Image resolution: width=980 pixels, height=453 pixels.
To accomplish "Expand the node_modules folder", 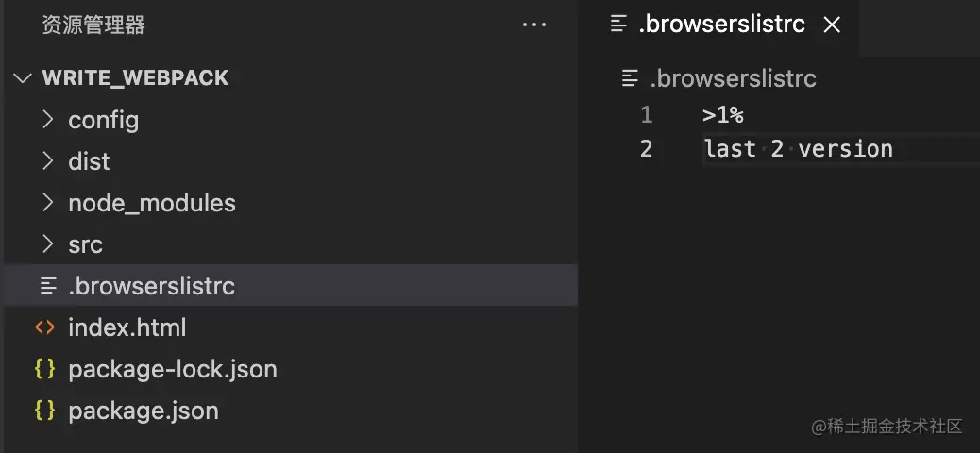I will click(x=48, y=203).
